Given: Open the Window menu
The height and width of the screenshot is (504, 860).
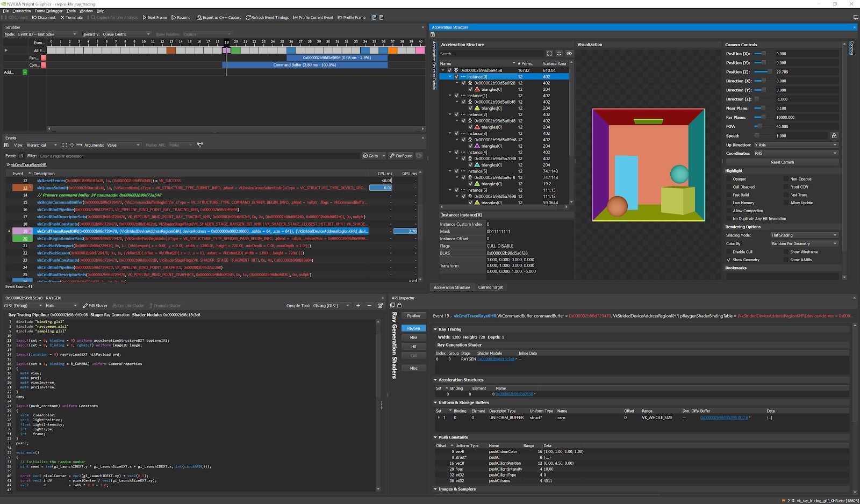Looking at the screenshot, I should click(x=86, y=11).
